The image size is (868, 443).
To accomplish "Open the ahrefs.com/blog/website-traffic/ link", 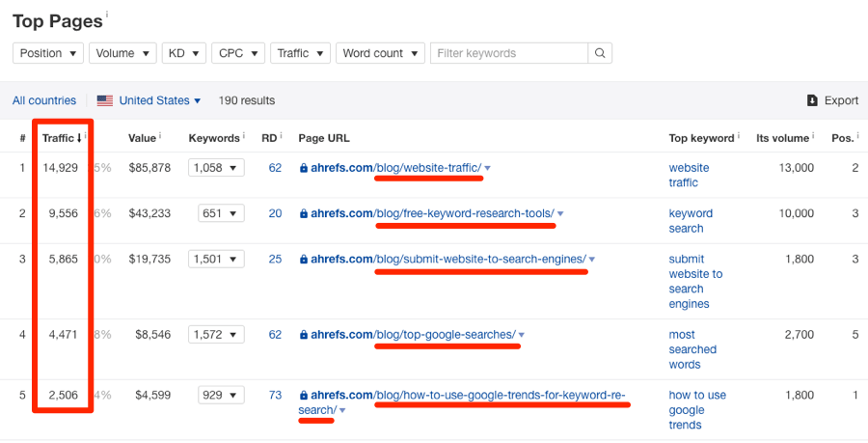I will coord(395,168).
